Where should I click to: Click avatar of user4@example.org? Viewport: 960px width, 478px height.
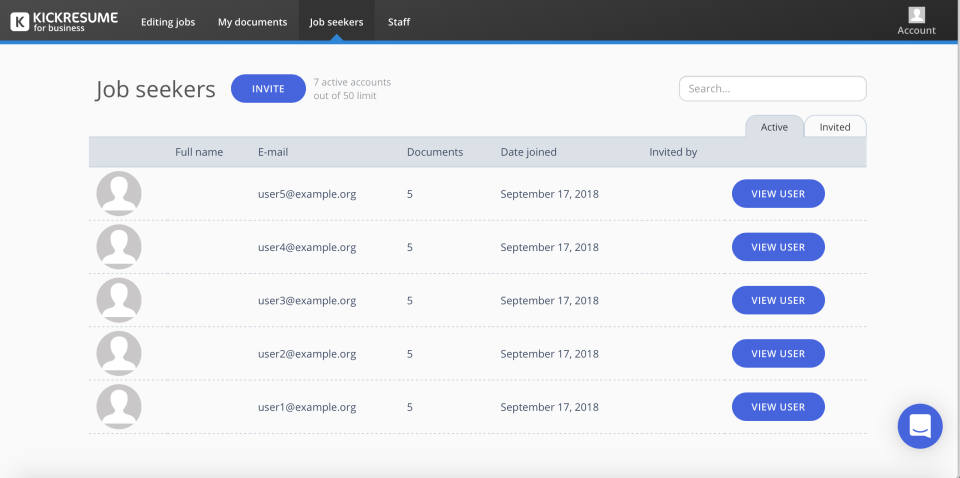(119, 247)
